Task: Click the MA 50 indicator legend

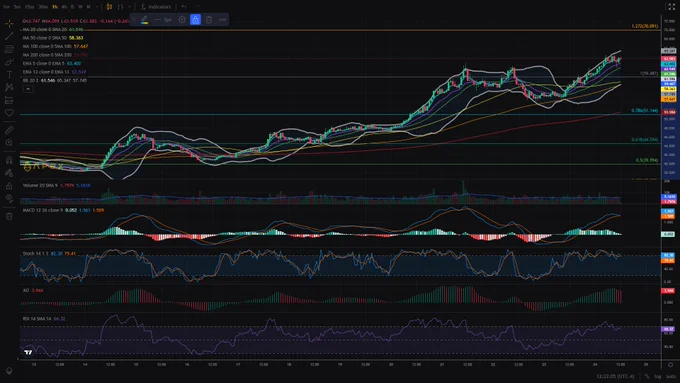Action: click(x=52, y=38)
